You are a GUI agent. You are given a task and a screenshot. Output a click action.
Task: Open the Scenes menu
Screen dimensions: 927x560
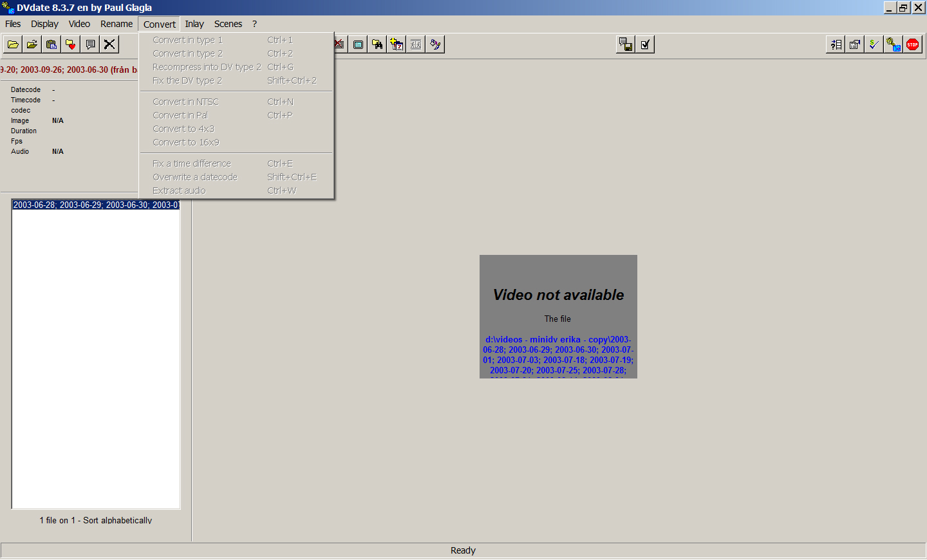(228, 24)
